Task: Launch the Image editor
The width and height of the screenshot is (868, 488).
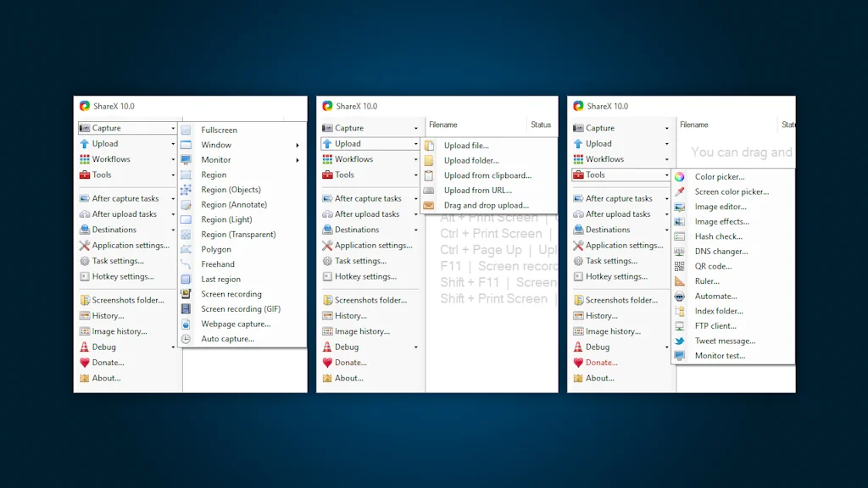Action: coord(721,206)
